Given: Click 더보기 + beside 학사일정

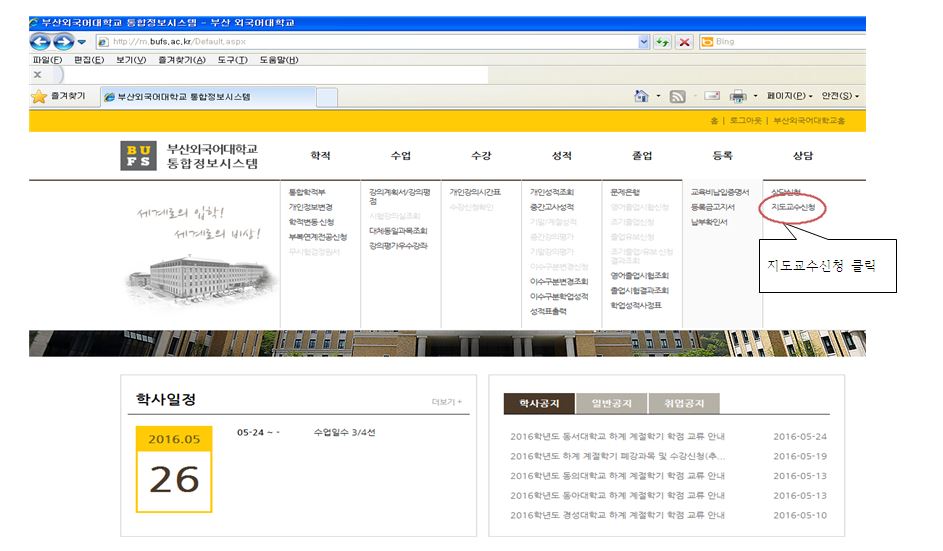Looking at the screenshot, I should pos(447,402).
